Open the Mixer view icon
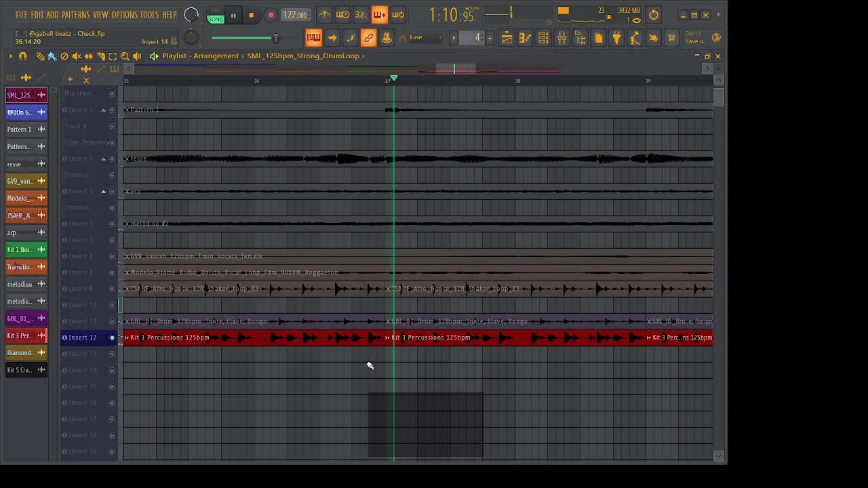The width and height of the screenshot is (868, 488). [561, 39]
